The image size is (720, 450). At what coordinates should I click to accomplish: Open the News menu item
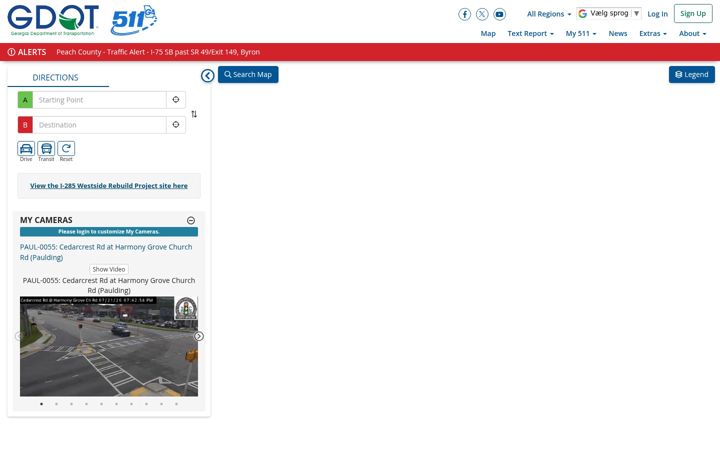pyautogui.click(x=618, y=34)
